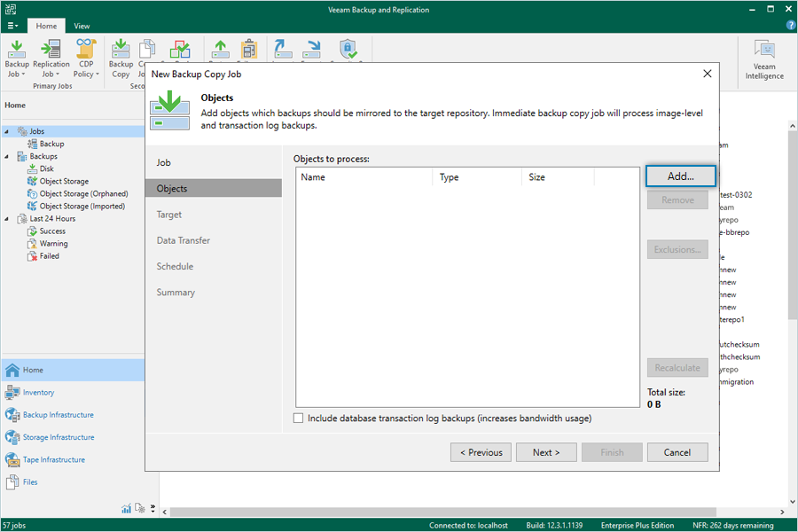The height and width of the screenshot is (532, 798).
Task: Click the Recalculate button
Action: pos(677,368)
